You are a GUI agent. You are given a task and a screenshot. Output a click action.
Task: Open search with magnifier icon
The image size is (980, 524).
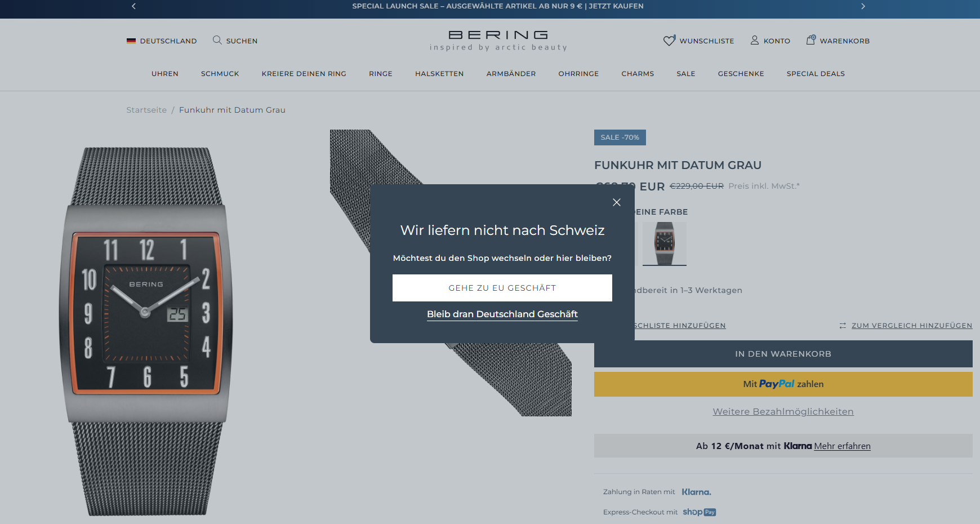(x=217, y=40)
